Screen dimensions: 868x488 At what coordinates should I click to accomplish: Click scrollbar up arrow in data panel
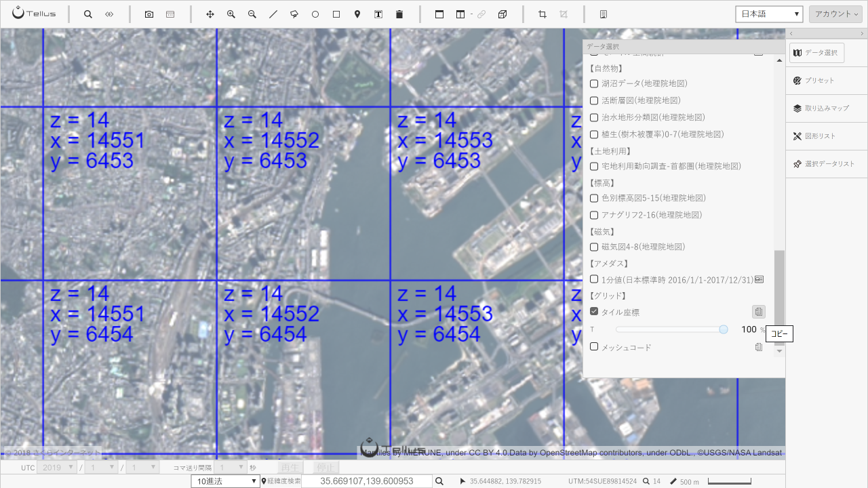(x=779, y=60)
